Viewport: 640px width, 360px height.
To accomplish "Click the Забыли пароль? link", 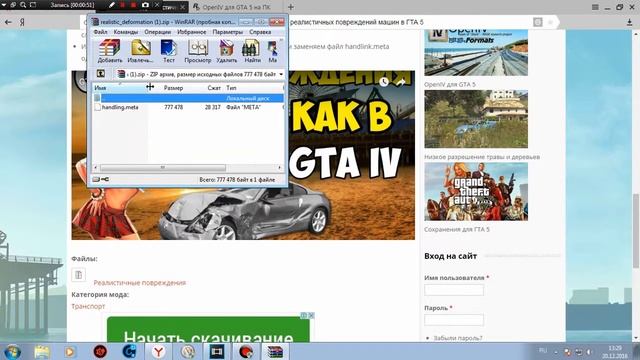I will (458, 338).
